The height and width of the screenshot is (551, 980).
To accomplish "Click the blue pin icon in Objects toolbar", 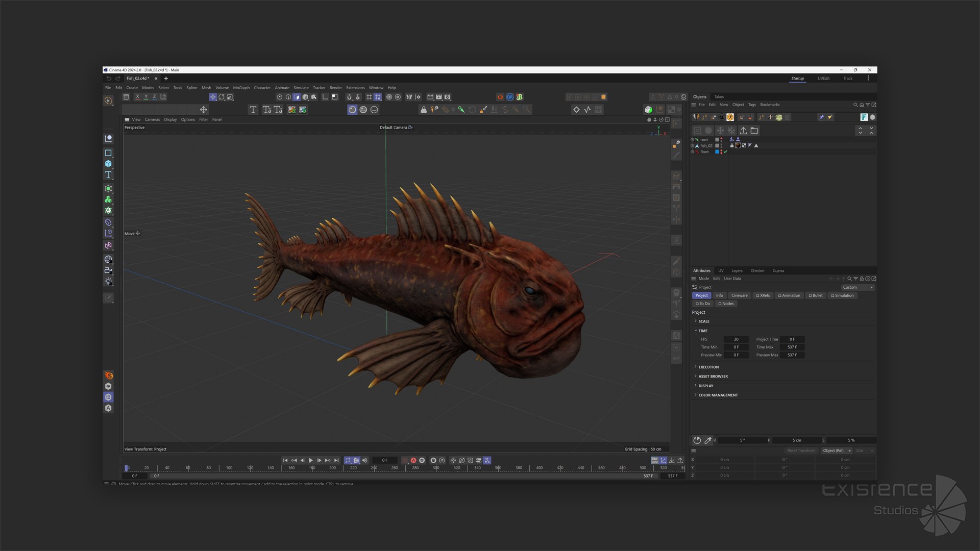I will click(821, 117).
